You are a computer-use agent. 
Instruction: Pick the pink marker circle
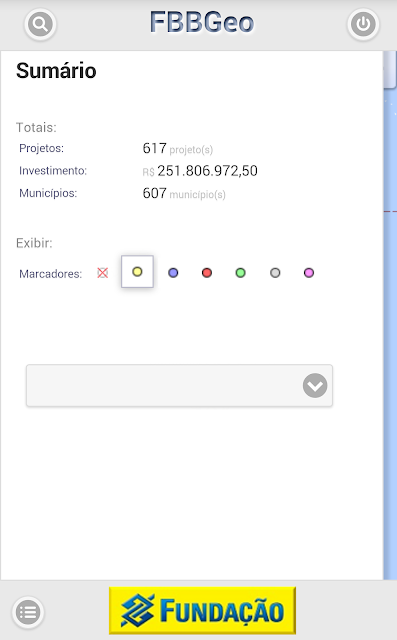[309, 273]
